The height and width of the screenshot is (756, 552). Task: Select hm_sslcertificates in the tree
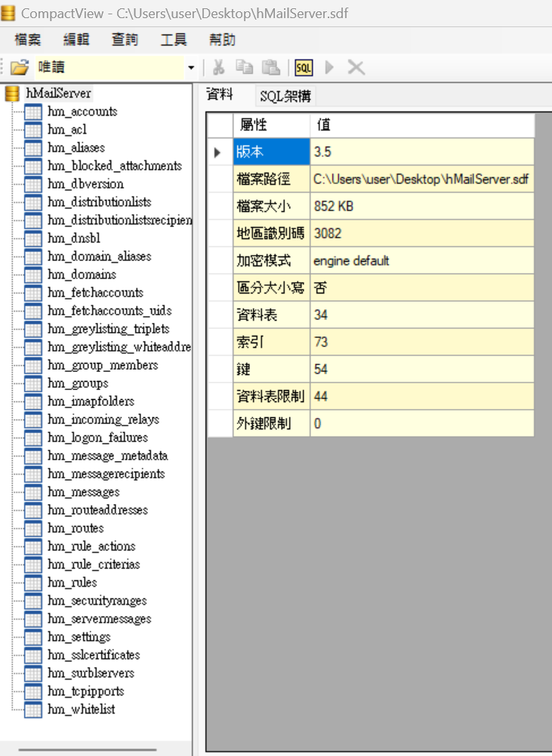pyautogui.click(x=94, y=655)
